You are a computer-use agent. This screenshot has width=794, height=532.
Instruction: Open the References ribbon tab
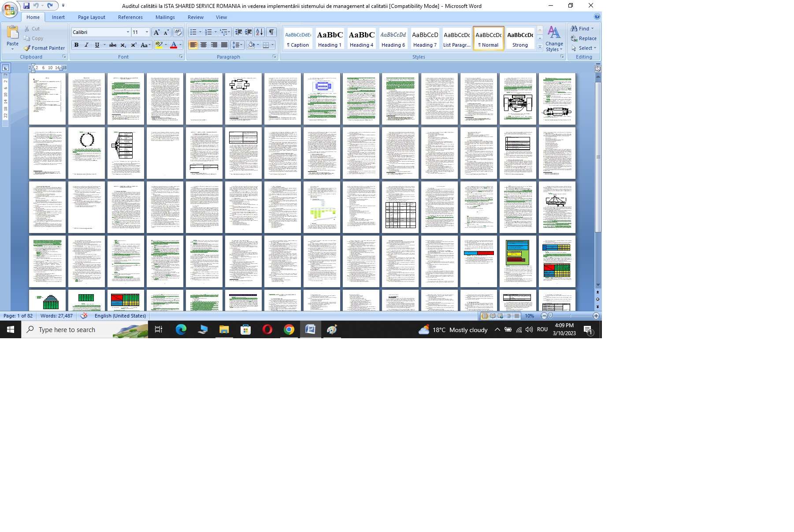(x=130, y=17)
